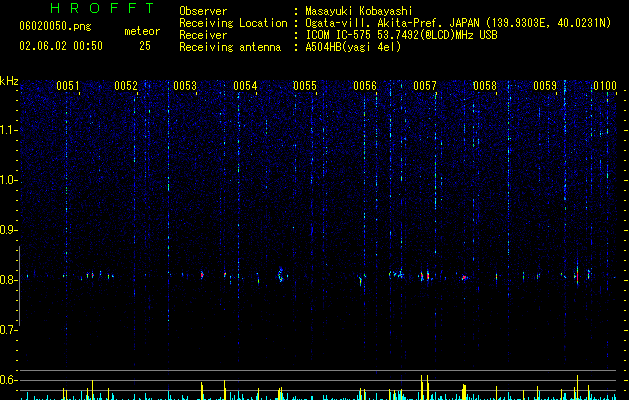Click the Receiving antenna label
Screen dimensions: 629x400
(230, 47)
